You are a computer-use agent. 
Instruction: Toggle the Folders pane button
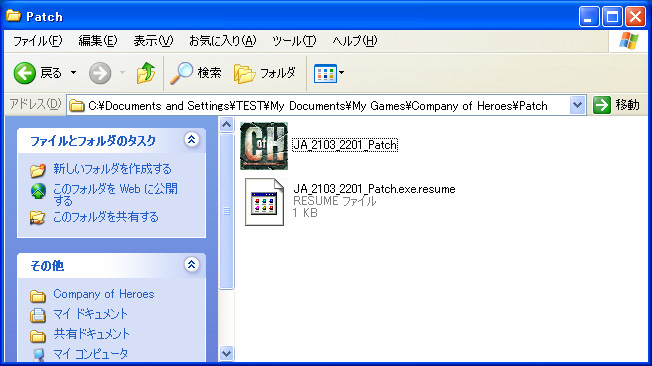click(265, 73)
